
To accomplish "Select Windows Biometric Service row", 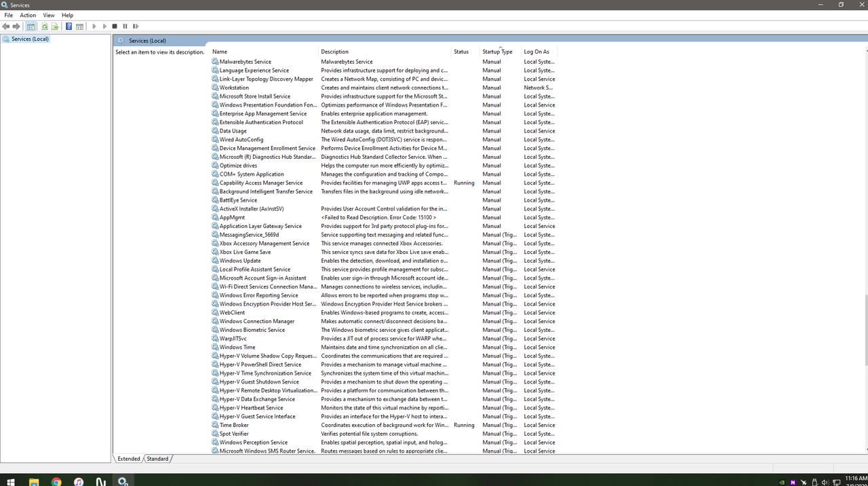I will click(x=384, y=330).
